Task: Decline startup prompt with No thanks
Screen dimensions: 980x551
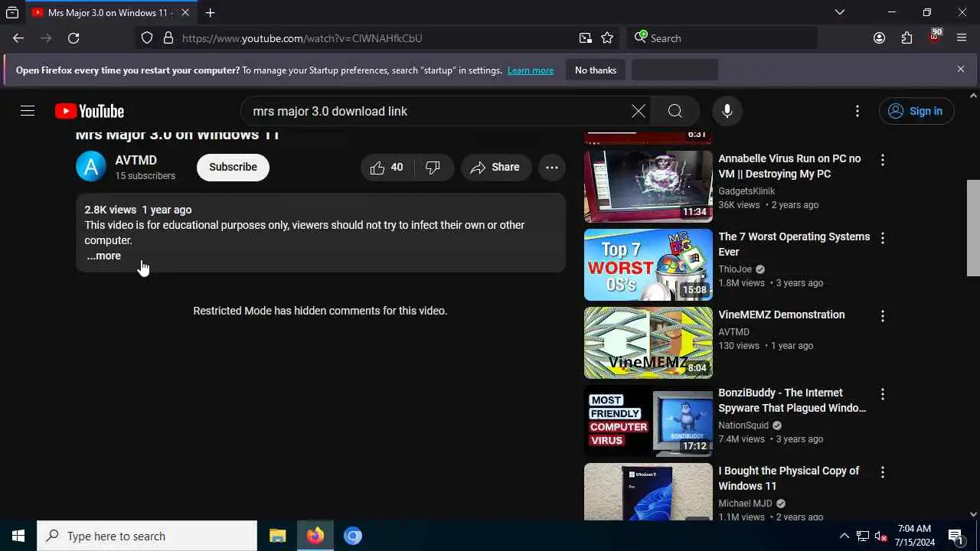Action: [596, 70]
